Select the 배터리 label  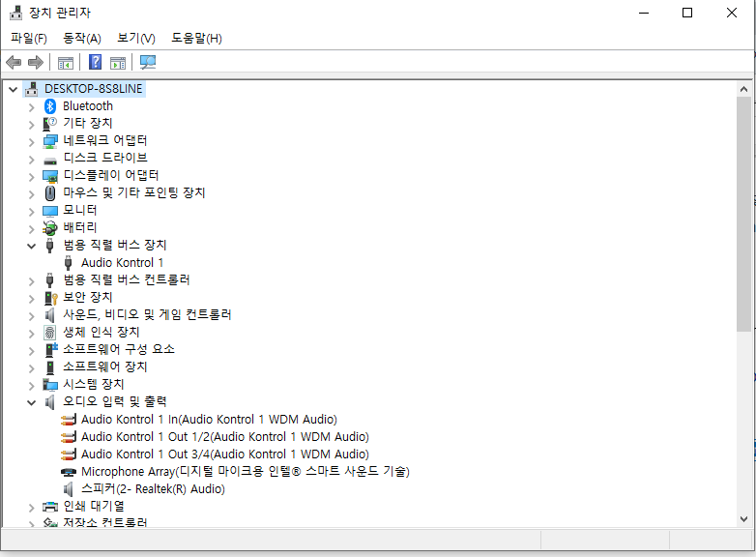(80, 227)
